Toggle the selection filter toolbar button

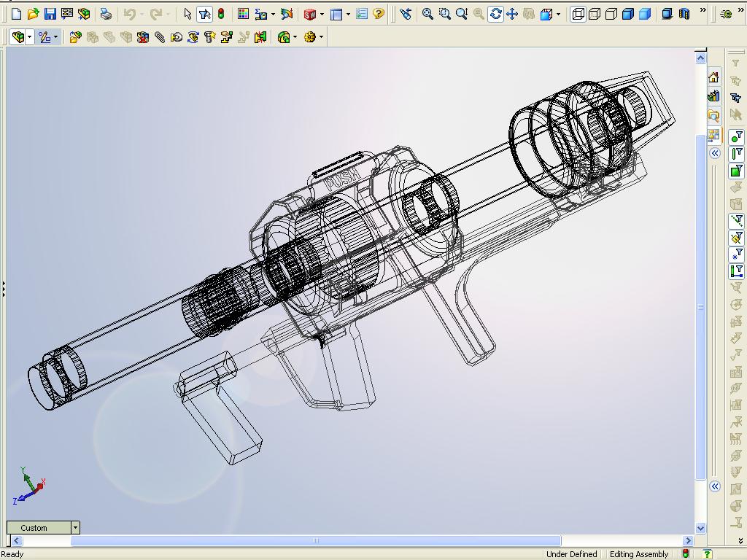[204, 14]
